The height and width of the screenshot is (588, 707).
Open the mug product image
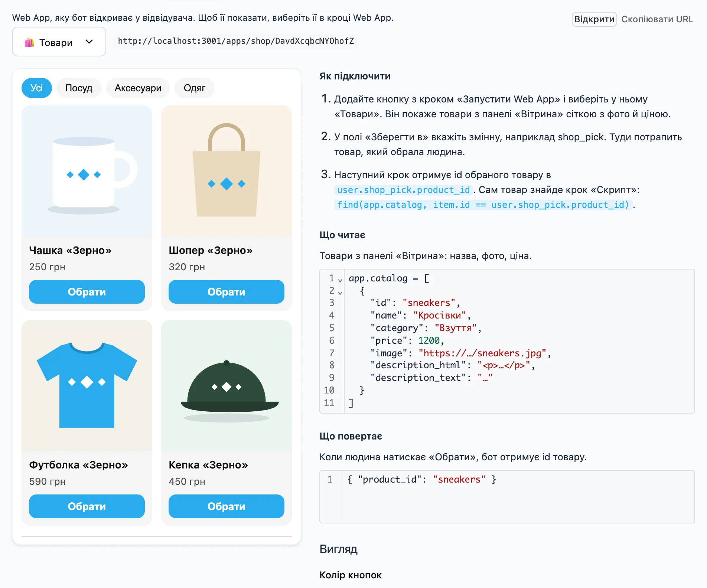(x=87, y=171)
